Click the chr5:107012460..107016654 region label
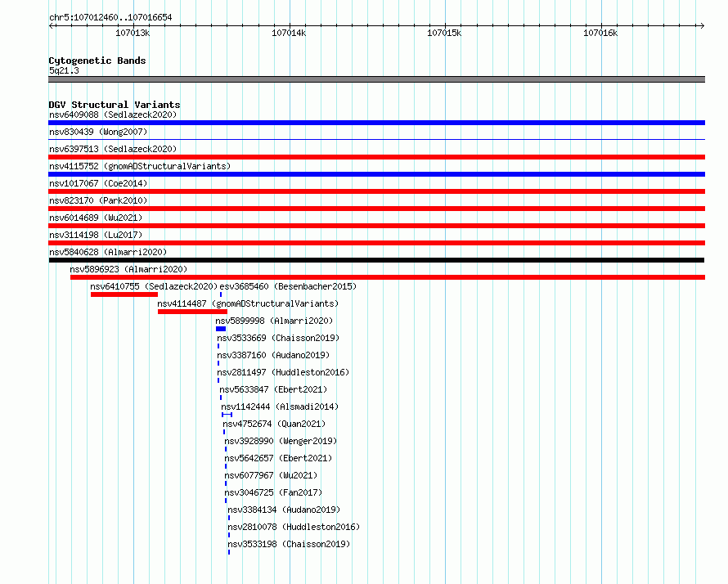 coord(110,17)
